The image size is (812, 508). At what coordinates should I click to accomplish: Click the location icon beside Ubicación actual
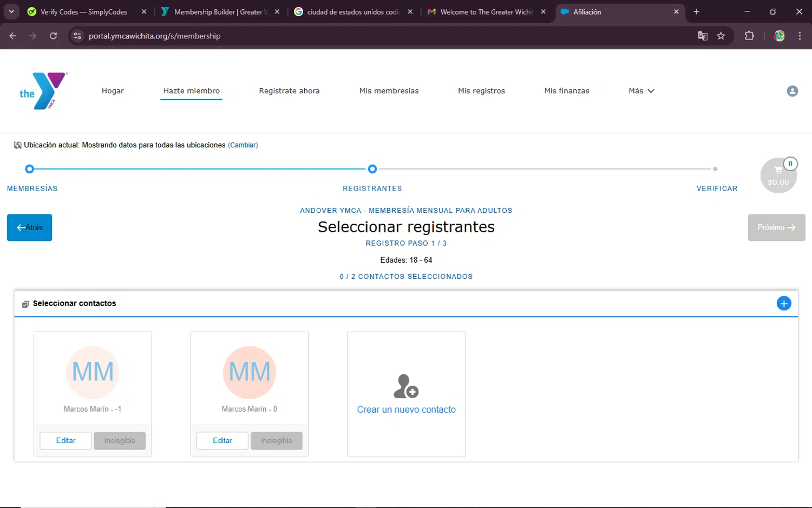click(18, 145)
